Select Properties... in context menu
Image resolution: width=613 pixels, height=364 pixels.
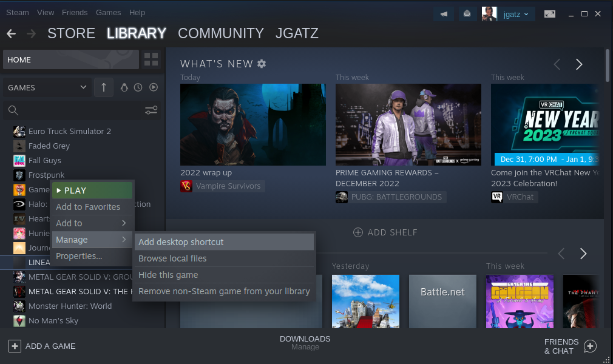92,256
